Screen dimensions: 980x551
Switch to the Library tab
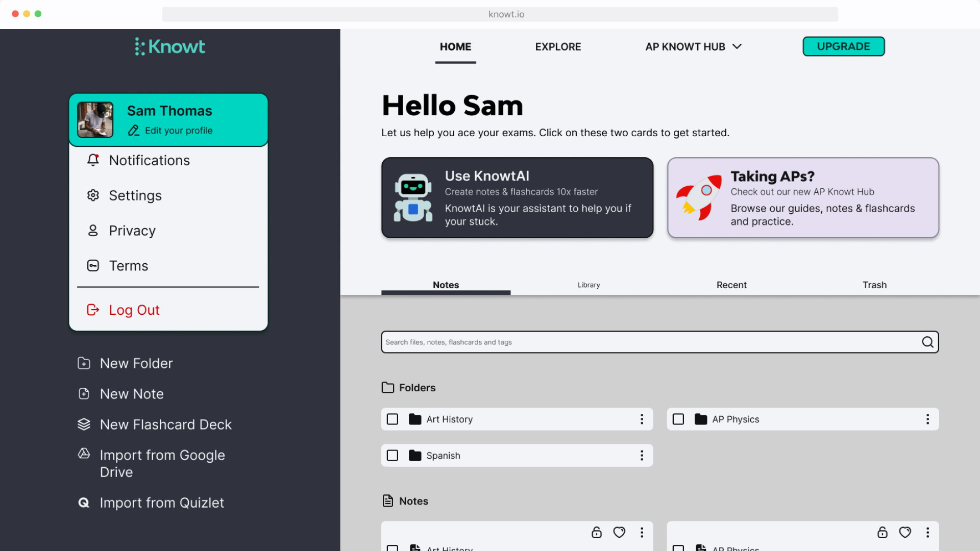point(589,285)
